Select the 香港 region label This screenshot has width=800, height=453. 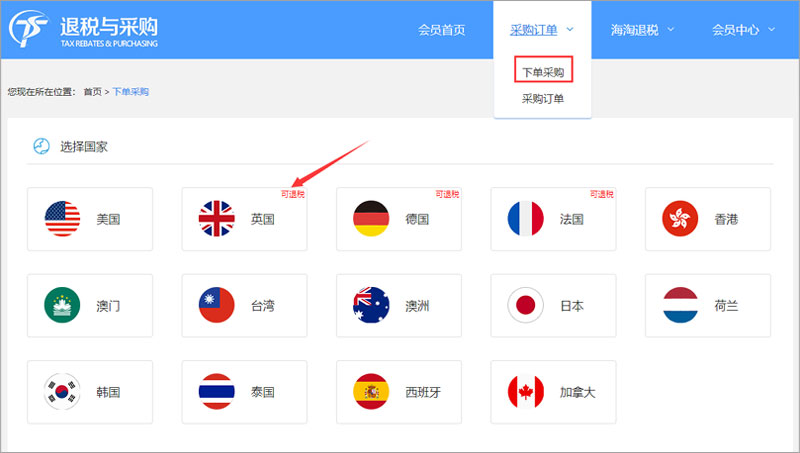click(x=726, y=219)
